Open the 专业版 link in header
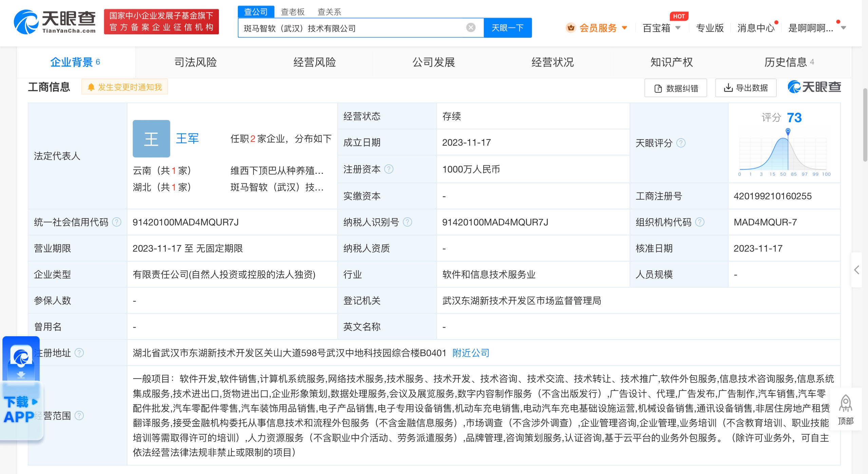Screen dimensions: 868x474 (710, 28)
